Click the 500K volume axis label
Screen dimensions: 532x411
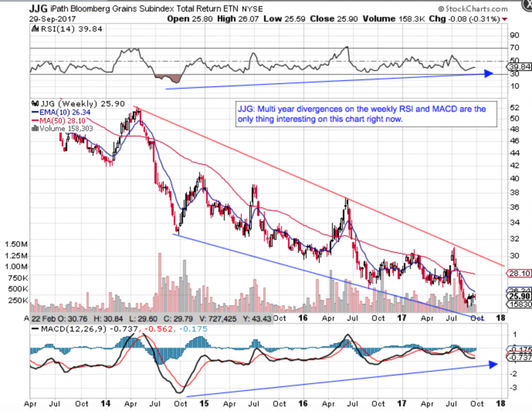coord(17,289)
